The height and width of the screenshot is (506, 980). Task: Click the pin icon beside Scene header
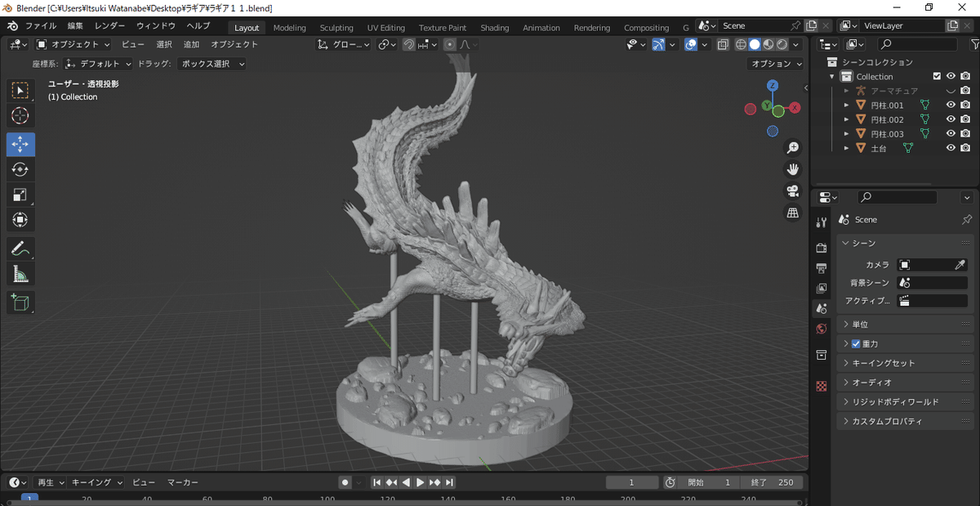(967, 219)
